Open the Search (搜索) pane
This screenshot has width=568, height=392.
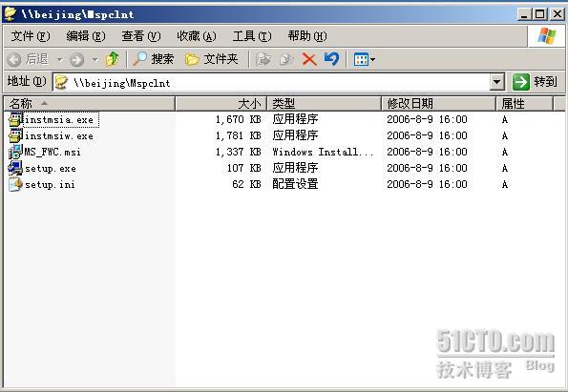[x=154, y=59]
